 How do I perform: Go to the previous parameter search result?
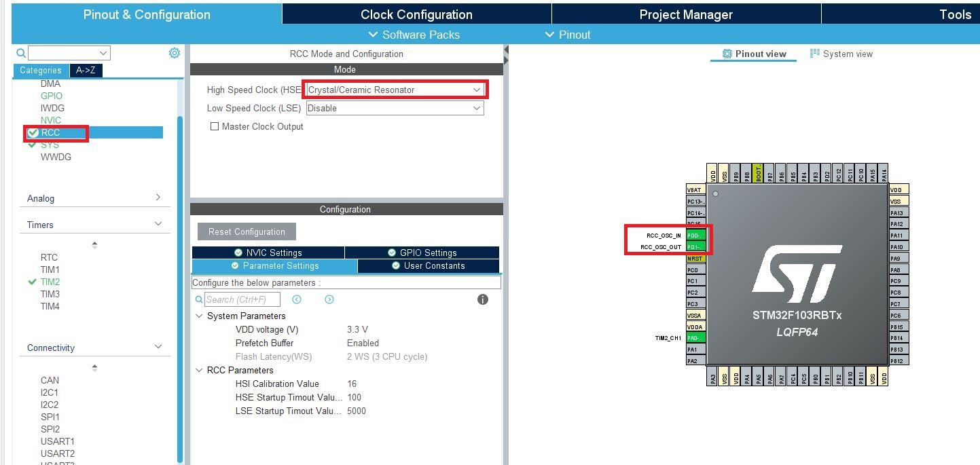click(x=297, y=299)
